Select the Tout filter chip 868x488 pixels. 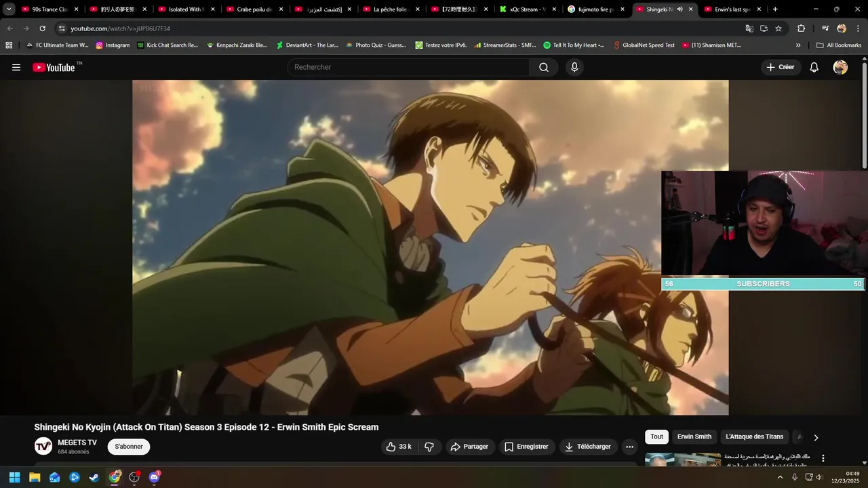coord(656,437)
